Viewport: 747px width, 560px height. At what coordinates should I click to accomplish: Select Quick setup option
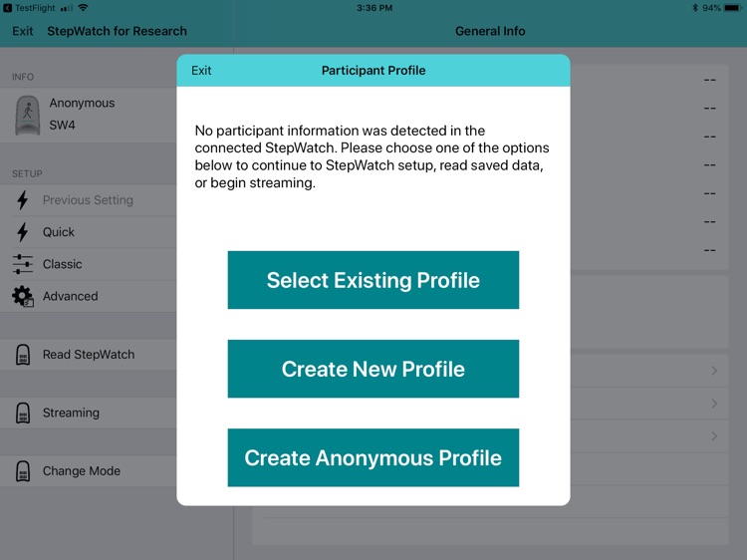click(88, 232)
